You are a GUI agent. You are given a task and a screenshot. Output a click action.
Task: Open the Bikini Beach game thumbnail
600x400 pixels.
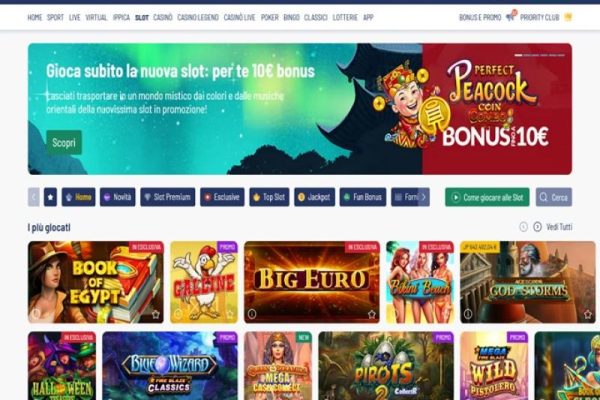(420, 282)
